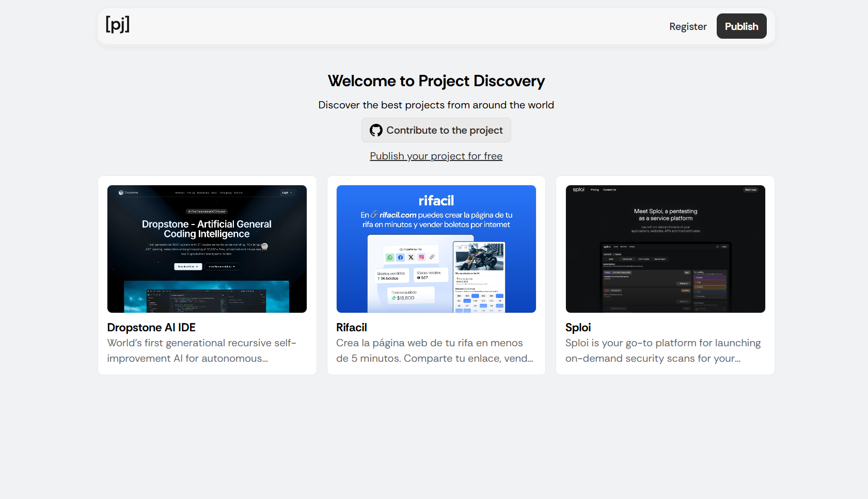This screenshot has width=868, height=499.
Task: Open 'Publish your project for free' link
Action: pyautogui.click(x=436, y=156)
